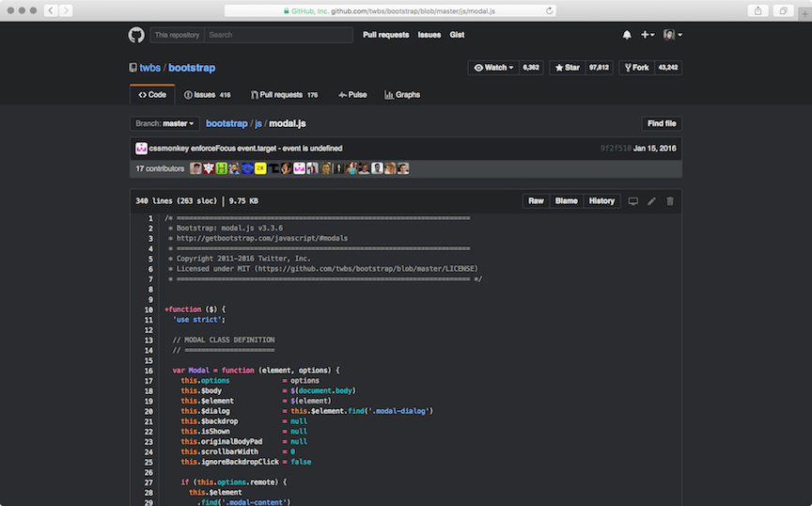Select line number 25
The width and height of the screenshot is (812, 506).
148,462
